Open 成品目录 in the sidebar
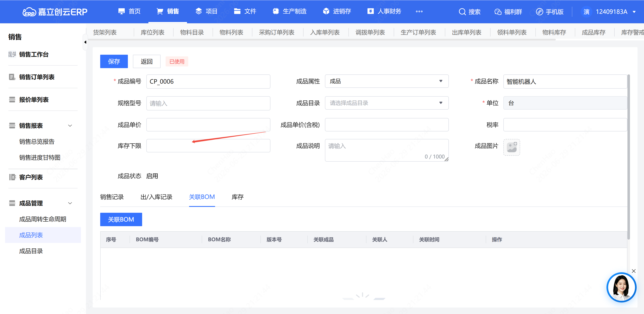 [31, 251]
